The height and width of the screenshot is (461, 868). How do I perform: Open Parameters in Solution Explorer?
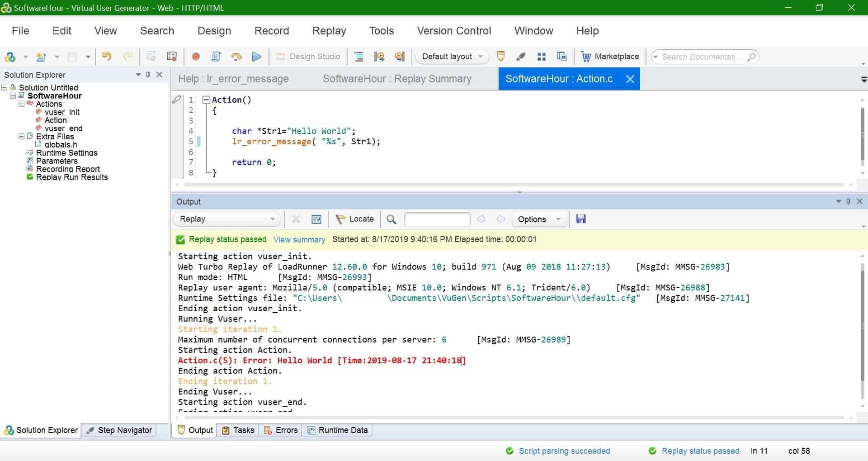(x=57, y=161)
